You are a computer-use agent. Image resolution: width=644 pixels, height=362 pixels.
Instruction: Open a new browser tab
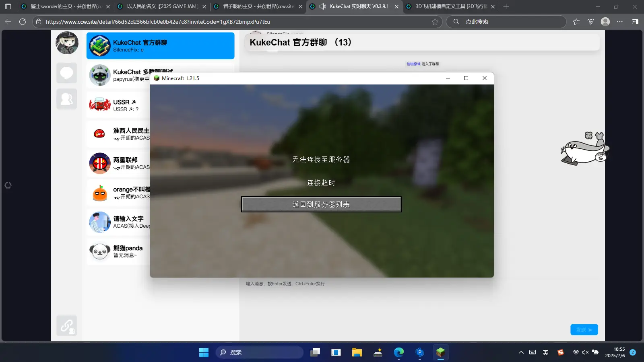point(506,6)
